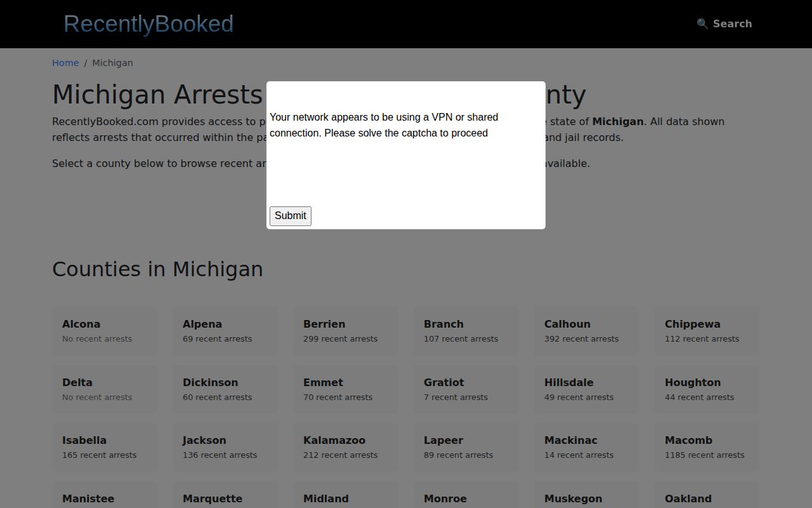
Task: Open the Mackinac county card
Action: [587, 447]
